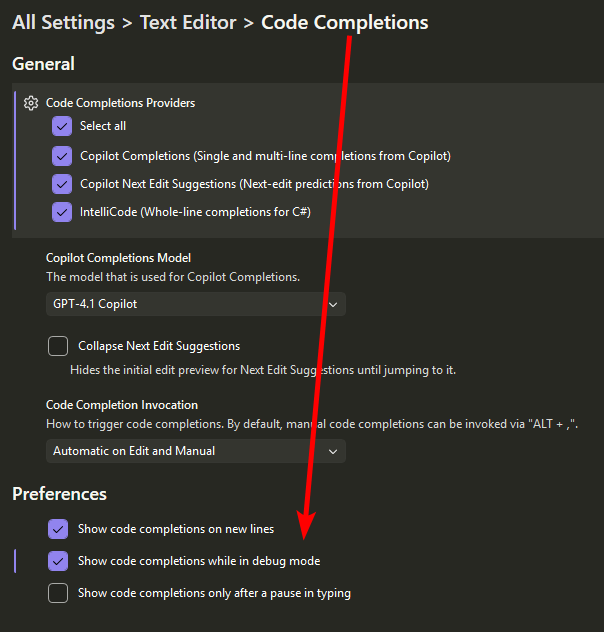The width and height of the screenshot is (604, 632).
Task: Open the GPT-4.1 Copilot model dropdown
Action: 196,304
